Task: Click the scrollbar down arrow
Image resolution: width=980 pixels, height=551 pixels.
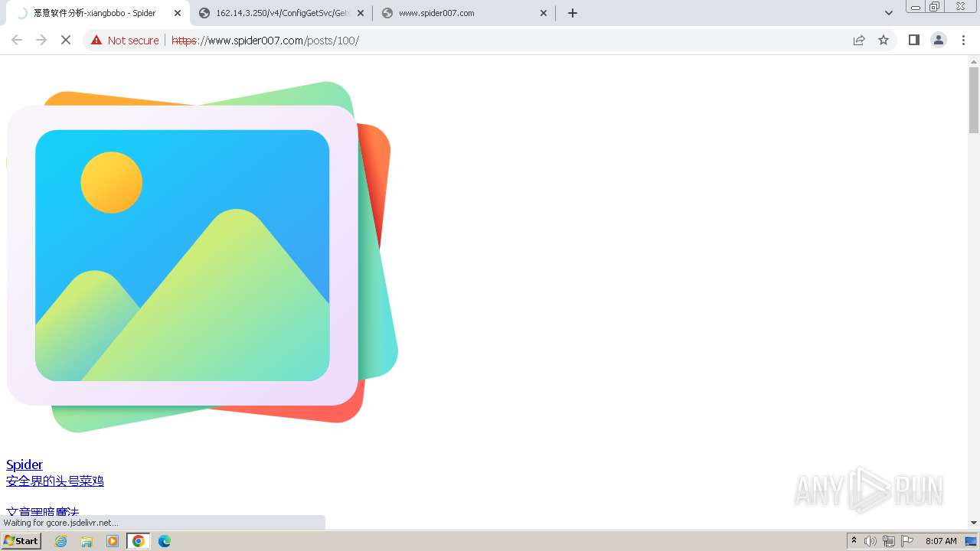Action: pyautogui.click(x=974, y=523)
